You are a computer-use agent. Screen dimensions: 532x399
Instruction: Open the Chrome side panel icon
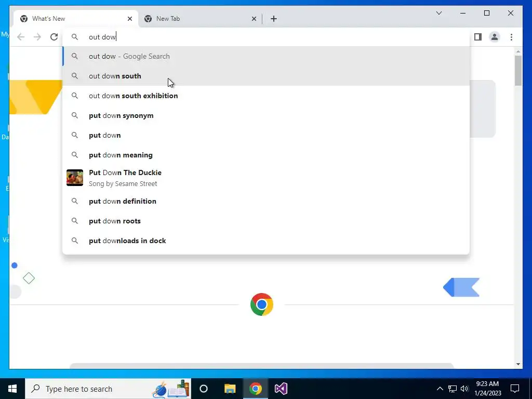(x=478, y=37)
